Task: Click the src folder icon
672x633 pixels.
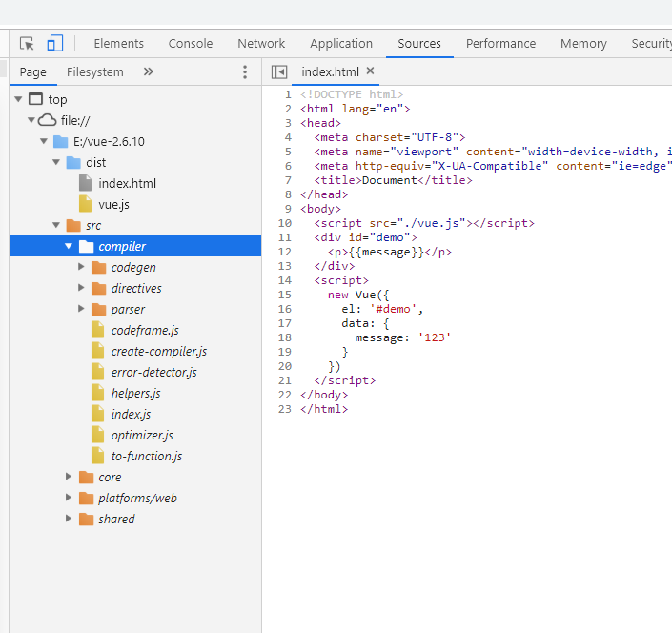Action: 73,225
